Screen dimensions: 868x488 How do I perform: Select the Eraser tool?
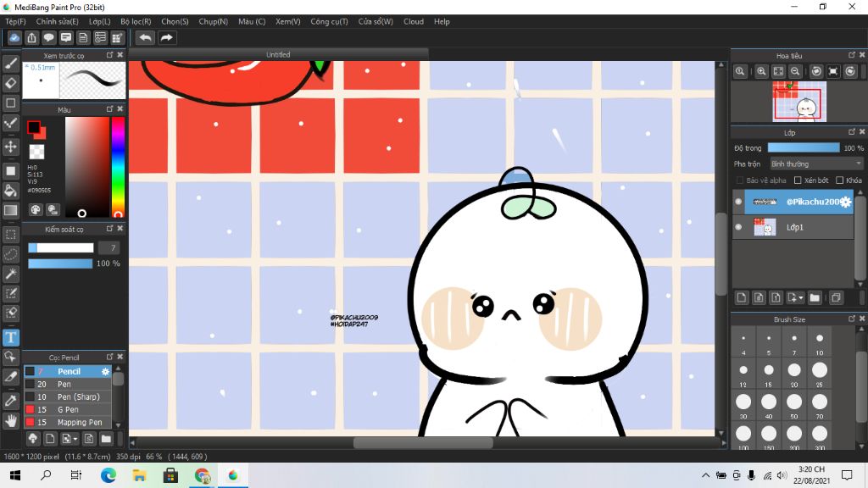(10, 83)
